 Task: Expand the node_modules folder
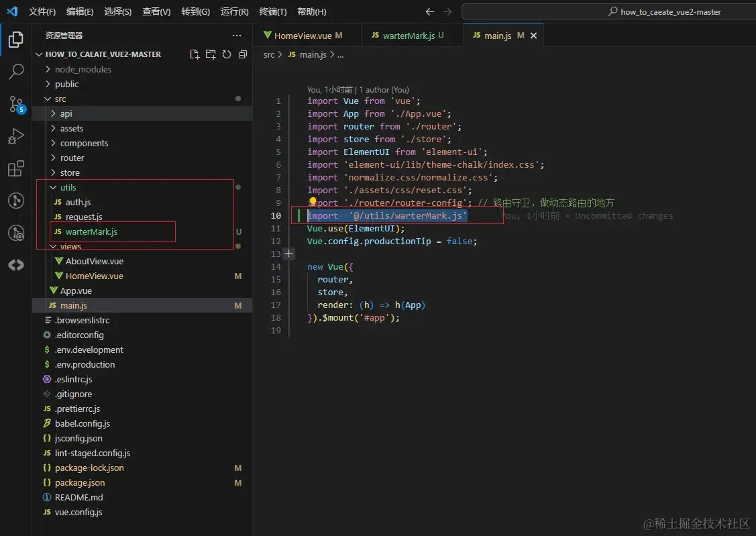click(x=142, y=69)
